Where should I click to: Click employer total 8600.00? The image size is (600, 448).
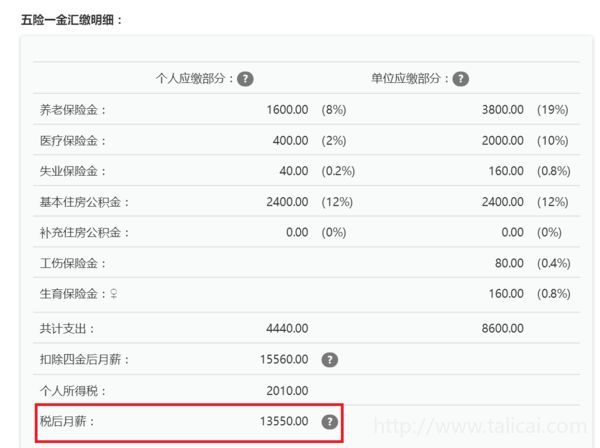(x=503, y=328)
